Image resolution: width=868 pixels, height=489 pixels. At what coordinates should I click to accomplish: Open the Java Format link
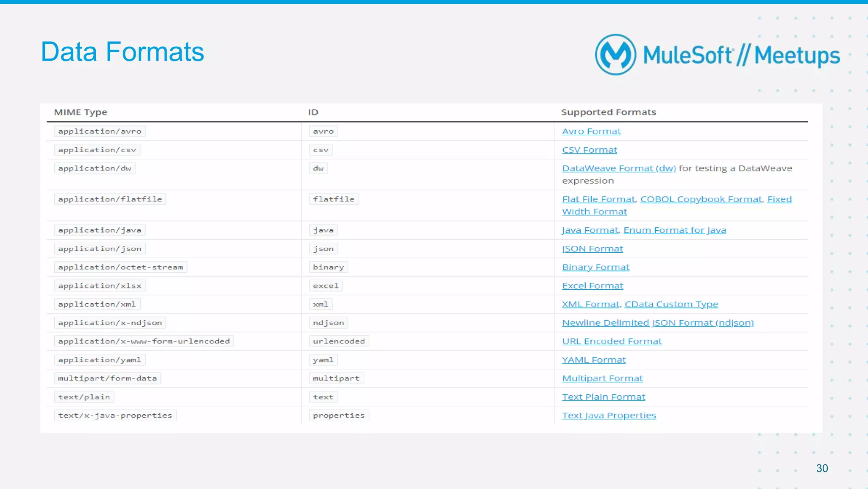tap(590, 230)
